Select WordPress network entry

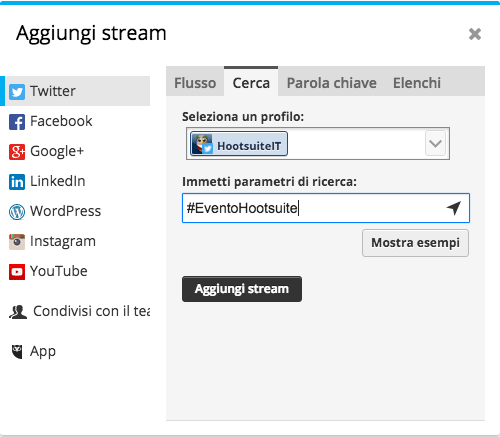tap(75, 211)
